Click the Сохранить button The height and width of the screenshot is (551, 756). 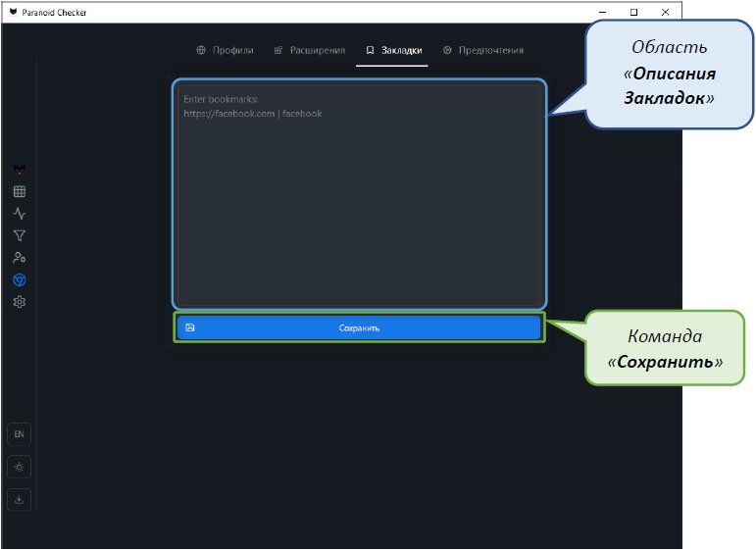coord(359,327)
